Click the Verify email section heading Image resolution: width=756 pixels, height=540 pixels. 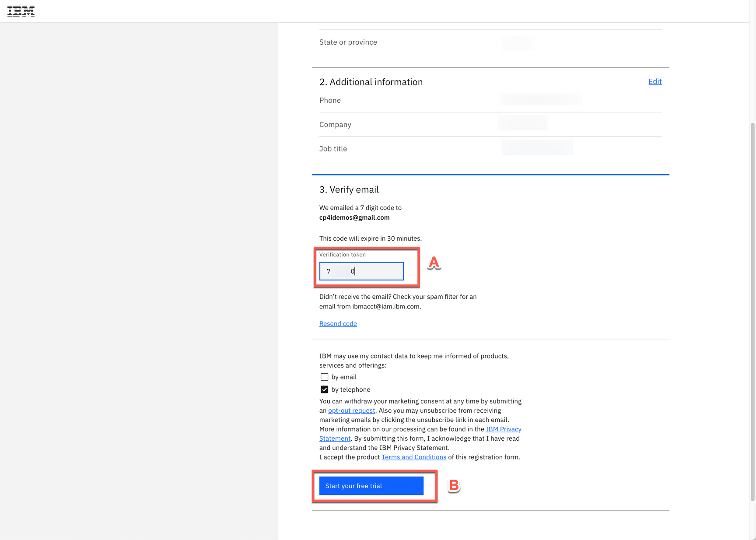coord(349,189)
